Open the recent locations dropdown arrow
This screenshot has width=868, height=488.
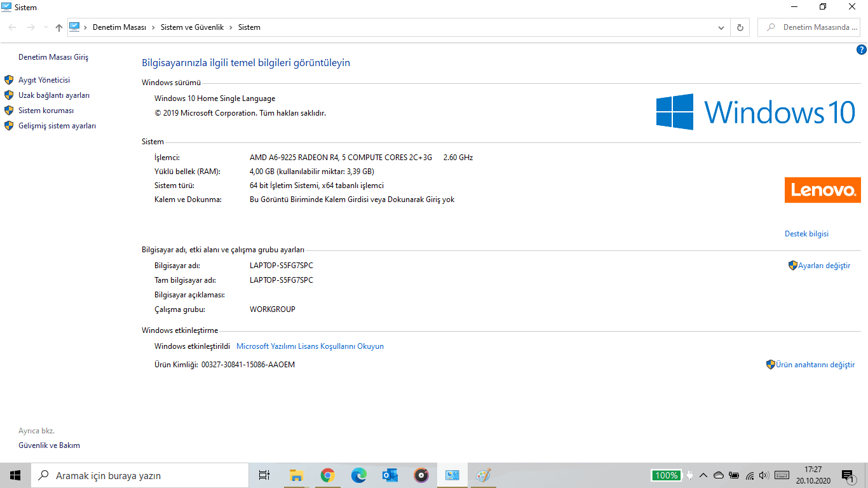click(x=45, y=27)
